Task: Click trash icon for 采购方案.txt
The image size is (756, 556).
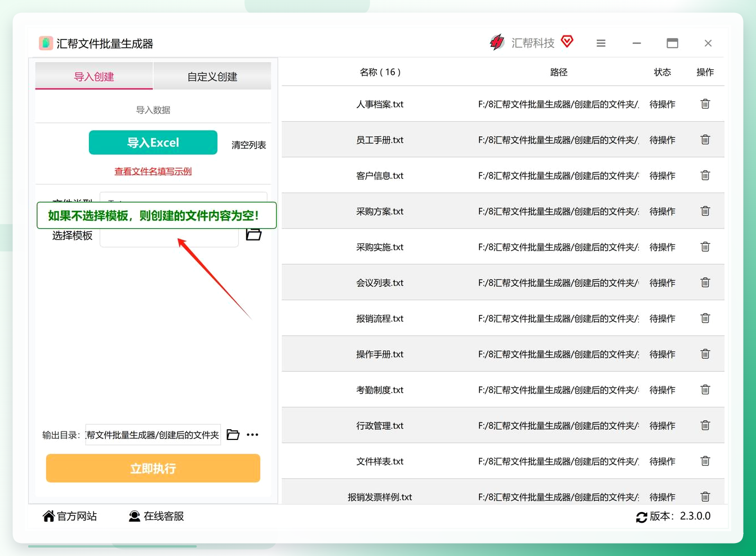Action: tap(705, 211)
